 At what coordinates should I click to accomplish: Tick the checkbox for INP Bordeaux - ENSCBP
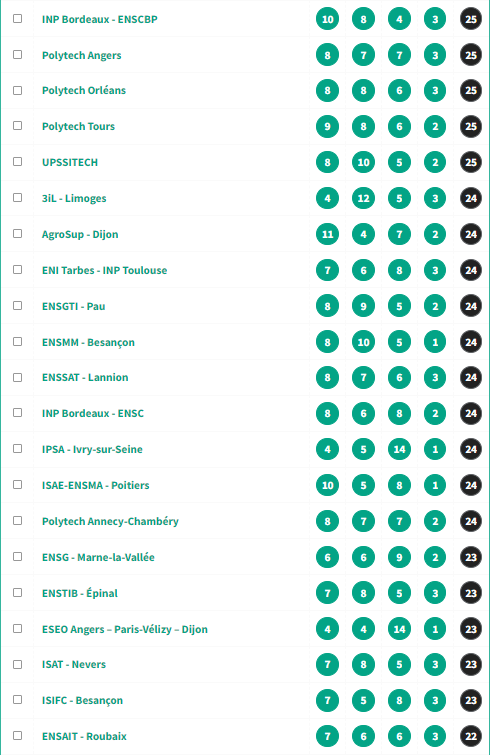coord(17,18)
